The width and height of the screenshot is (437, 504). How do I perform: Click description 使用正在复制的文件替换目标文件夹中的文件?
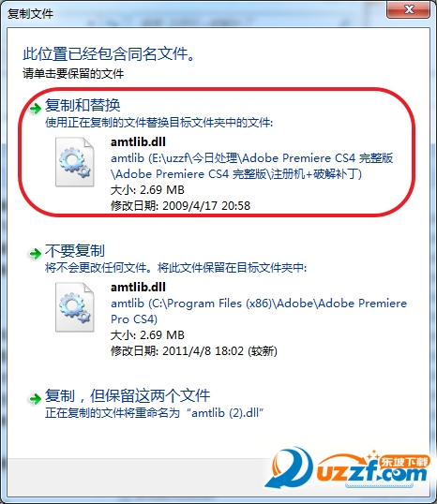(x=159, y=123)
